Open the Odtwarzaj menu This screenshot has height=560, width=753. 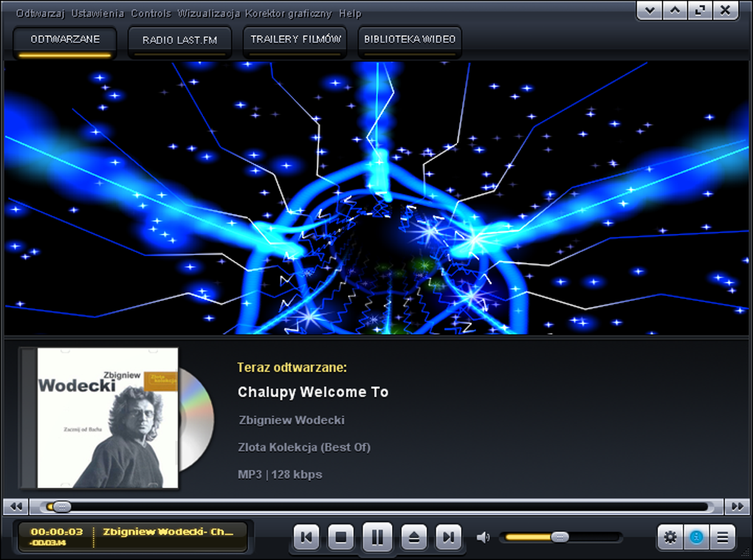pyautogui.click(x=41, y=13)
